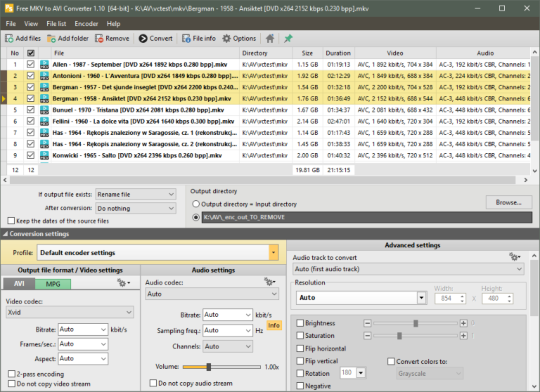The width and height of the screenshot is (540, 392).
Task: Adjust the Volume slider
Action: click(209, 367)
